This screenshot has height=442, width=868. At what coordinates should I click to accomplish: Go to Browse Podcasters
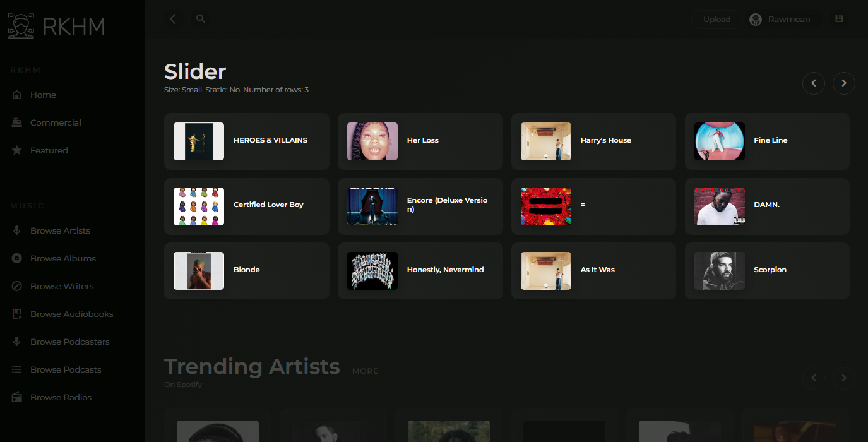click(x=70, y=342)
